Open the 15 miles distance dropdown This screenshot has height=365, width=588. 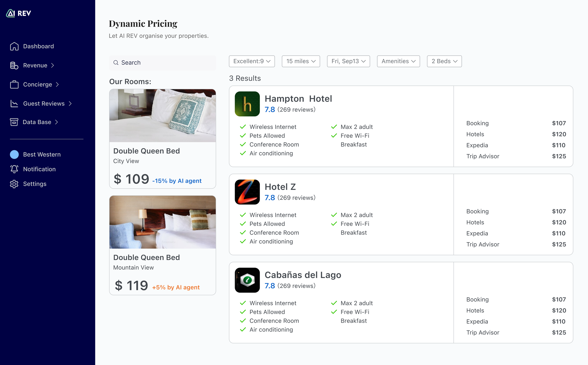pos(301,61)
